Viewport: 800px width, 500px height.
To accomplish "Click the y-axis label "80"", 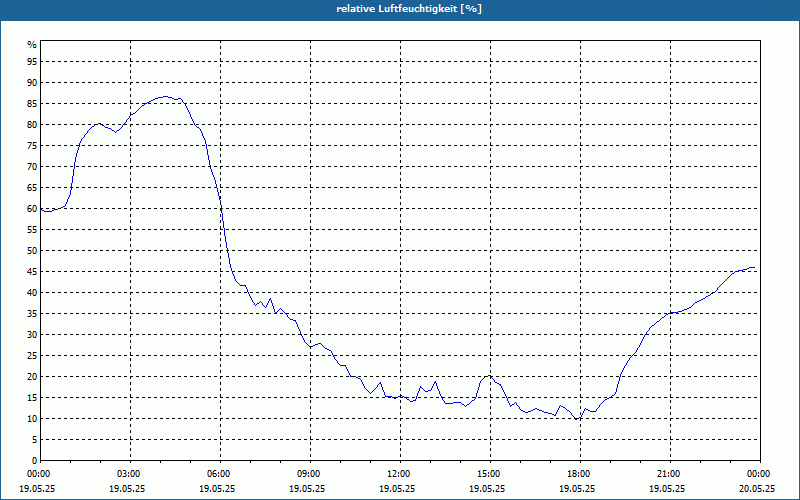I will point(32,124).
